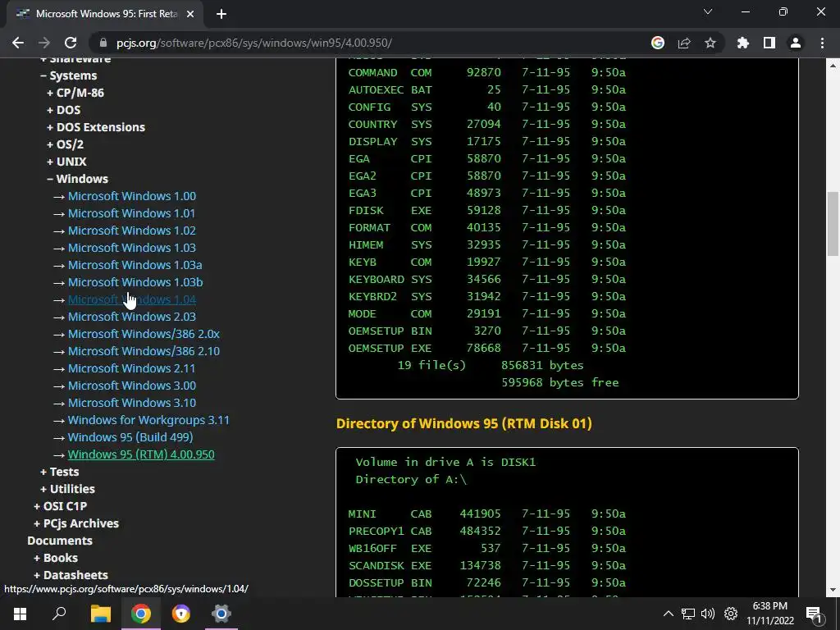Expand the CP/M-86 section
This screenshot has height=630, width=840.
[75, 93]
